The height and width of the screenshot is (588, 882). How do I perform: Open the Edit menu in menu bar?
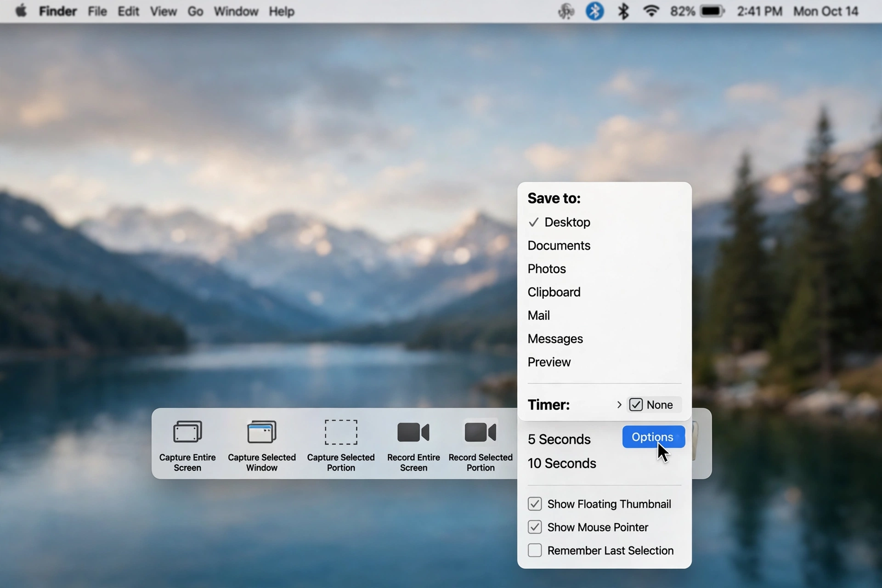(128, 11)
